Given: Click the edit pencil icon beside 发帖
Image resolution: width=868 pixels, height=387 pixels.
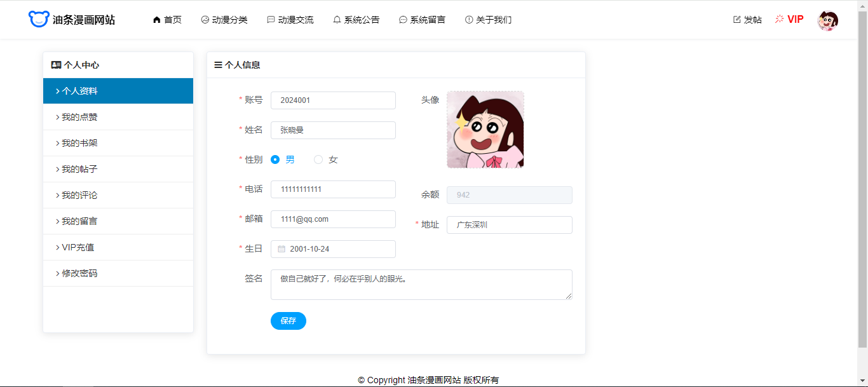Looking at the screenshot, I should click(x=737, y=20).
